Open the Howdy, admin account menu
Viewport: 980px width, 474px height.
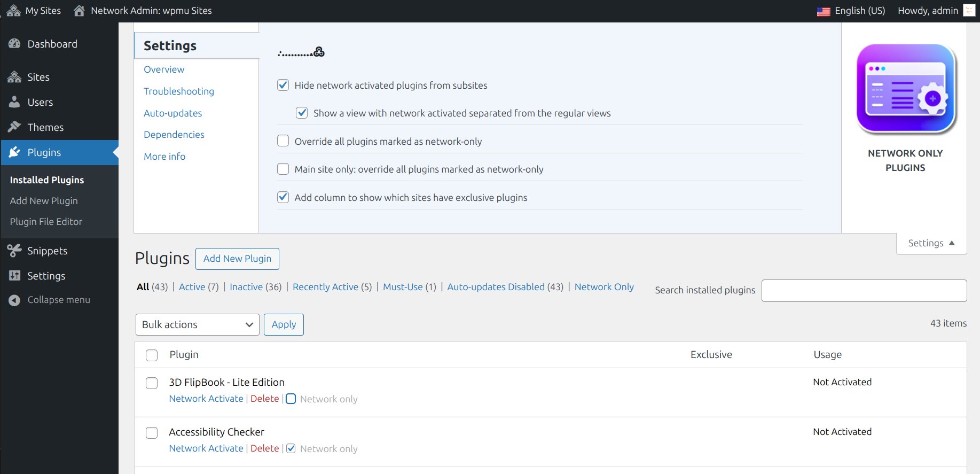tap(936, 11)
